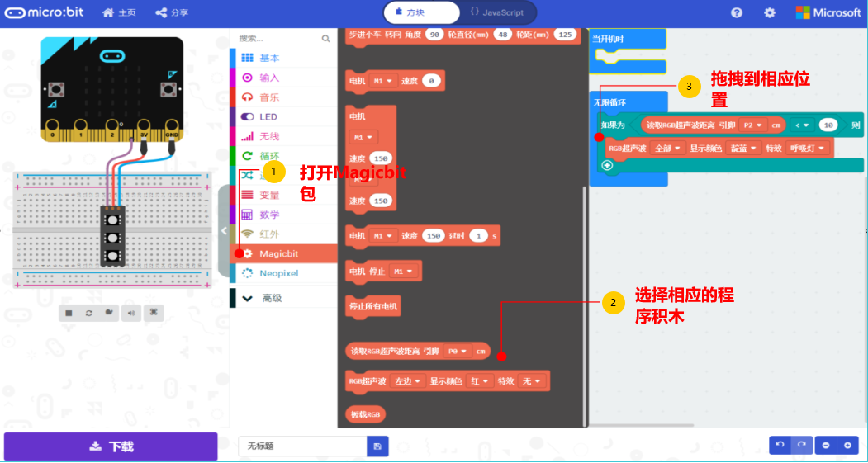
Task: Click the save project disk icon
Action: click(377, 446)
